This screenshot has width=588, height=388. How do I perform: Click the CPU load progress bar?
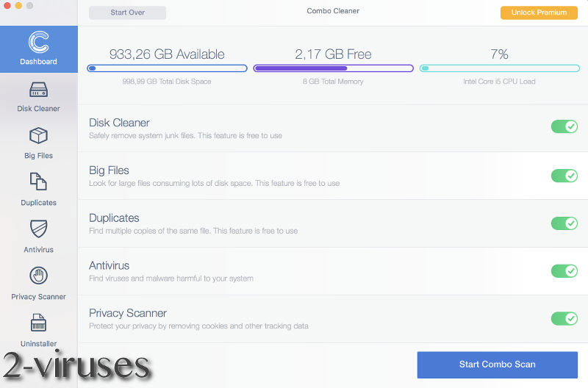[499, 68]
